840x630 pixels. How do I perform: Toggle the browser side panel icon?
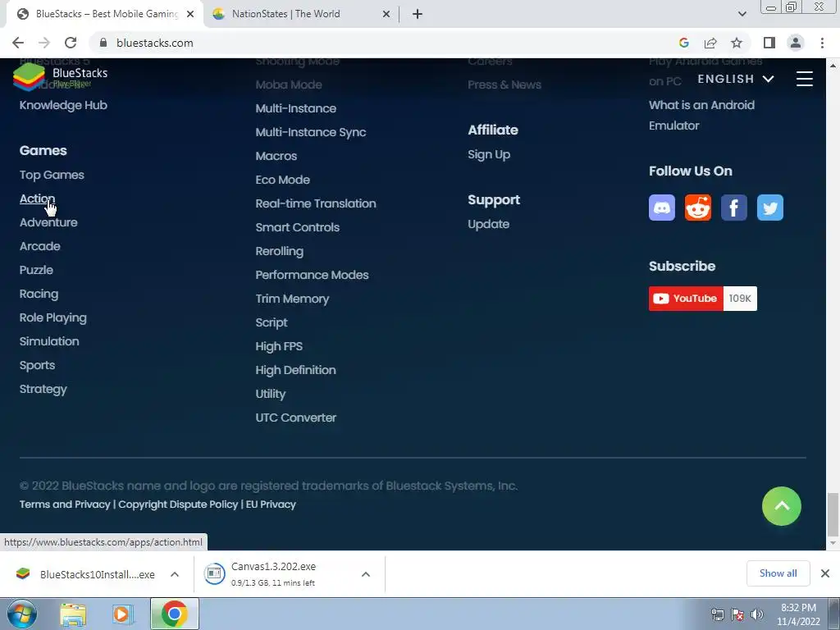[x=769, y=43]
